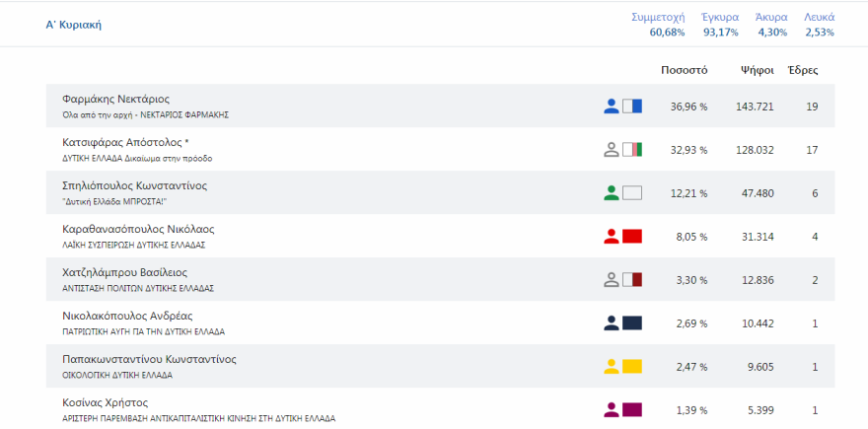Click the blue person icon for Φαρμάκης Νεκτάριος

pos(611,107)
